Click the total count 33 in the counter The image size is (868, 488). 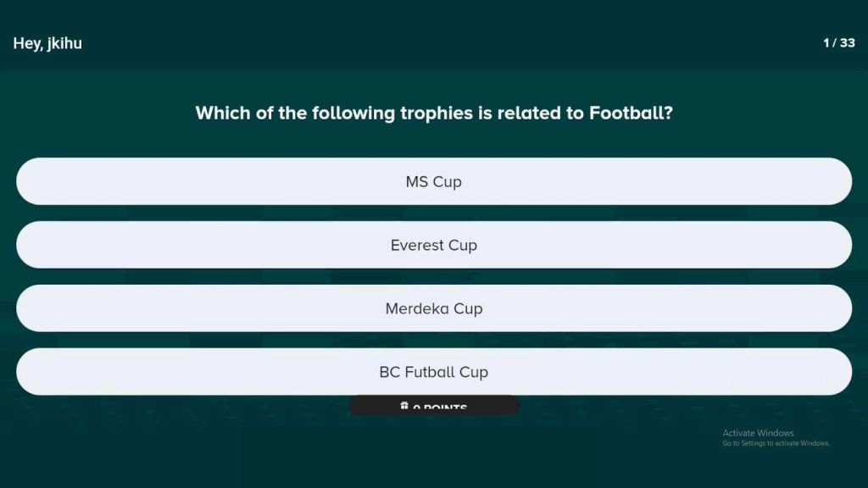point(848,42)
